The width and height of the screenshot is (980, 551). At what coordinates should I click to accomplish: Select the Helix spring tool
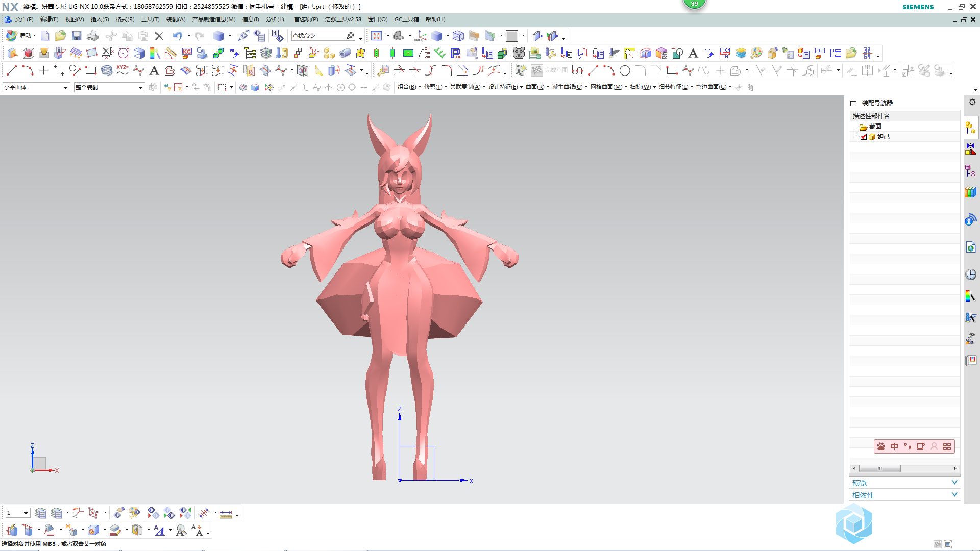tap(107, 70)
